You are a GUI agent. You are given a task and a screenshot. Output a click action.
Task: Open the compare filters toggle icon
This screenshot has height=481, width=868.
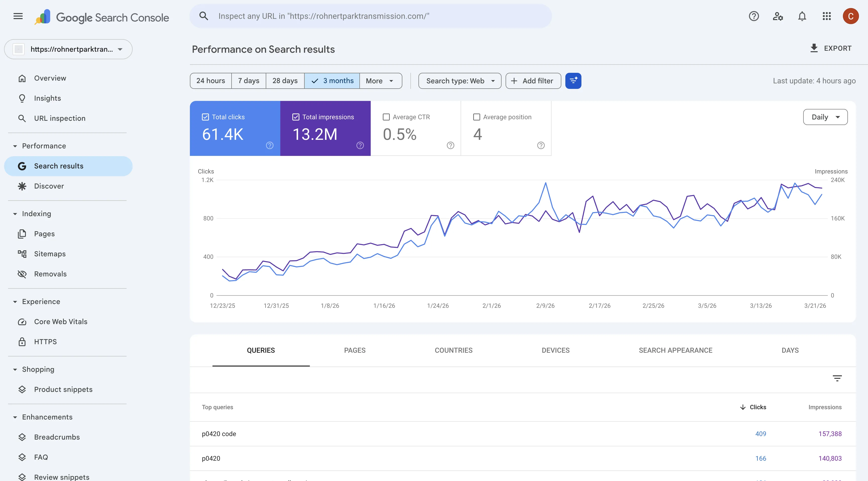(x=573, y=81)
